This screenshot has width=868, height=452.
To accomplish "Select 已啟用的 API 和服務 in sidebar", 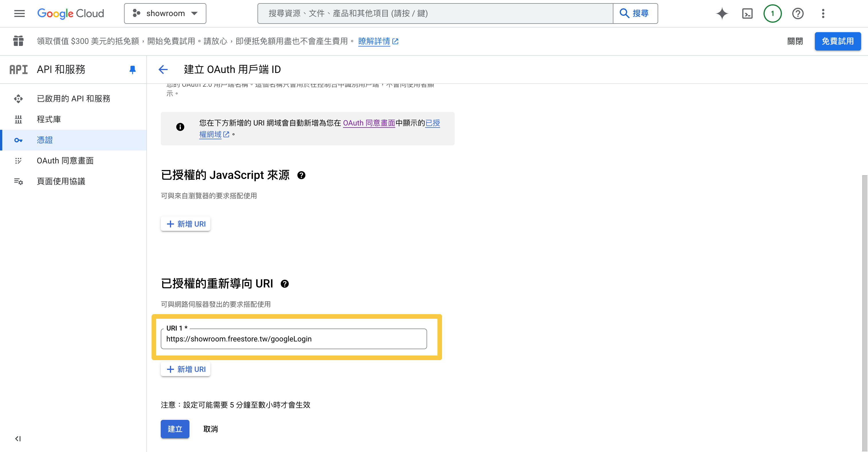I will click(x=73, y=98).
